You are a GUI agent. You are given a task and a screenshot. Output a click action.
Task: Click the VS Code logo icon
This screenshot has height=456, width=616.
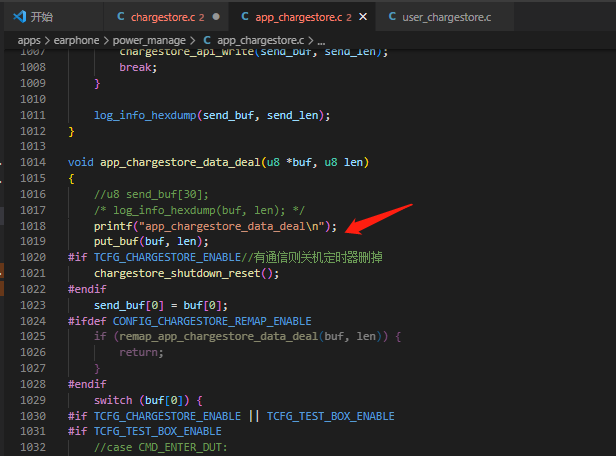pos(20,17)
